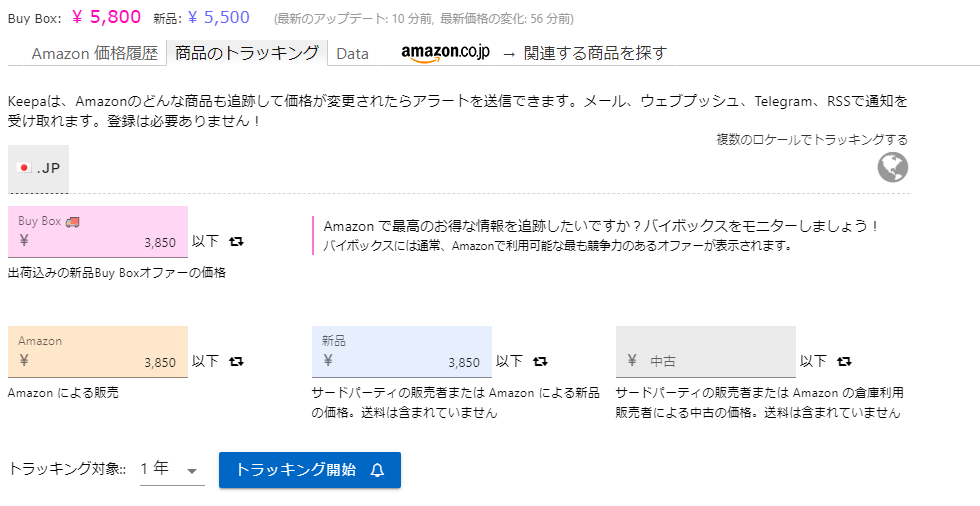Select the .JP locale tab
This screenshot has height=506, width=980.
[x=40, y=168]
